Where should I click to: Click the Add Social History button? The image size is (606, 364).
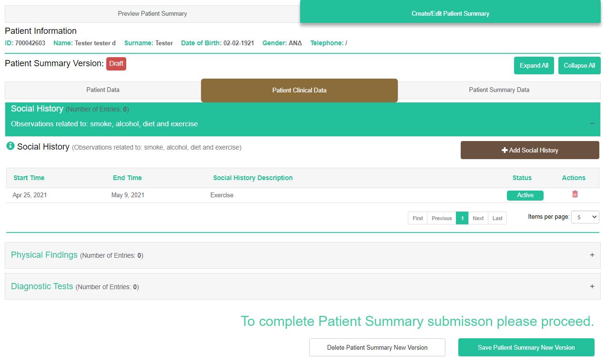529,150
